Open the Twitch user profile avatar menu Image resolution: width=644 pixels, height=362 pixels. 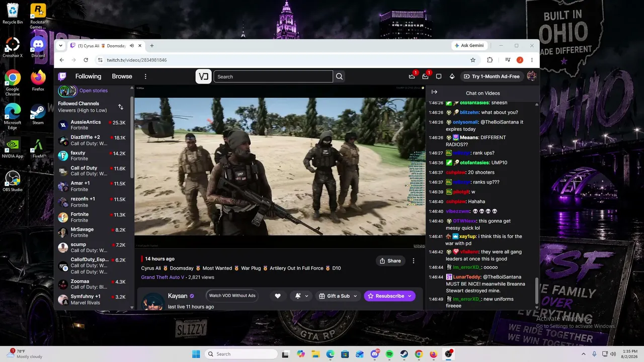531,76
